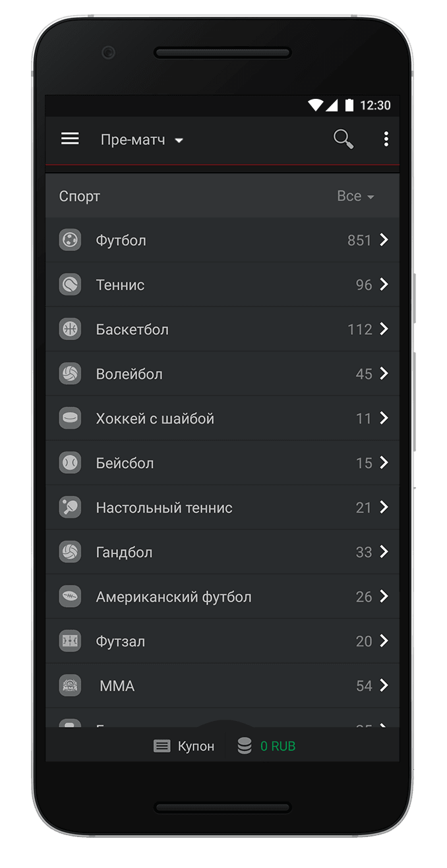Open the hamburger navigation menu
The image size is (447, 868).
click(x=70, y=138)
